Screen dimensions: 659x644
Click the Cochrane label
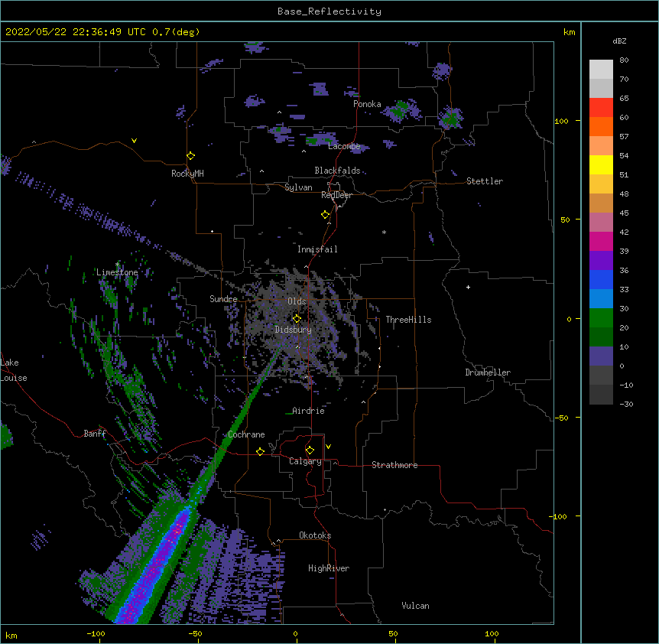tap(246, 434)
